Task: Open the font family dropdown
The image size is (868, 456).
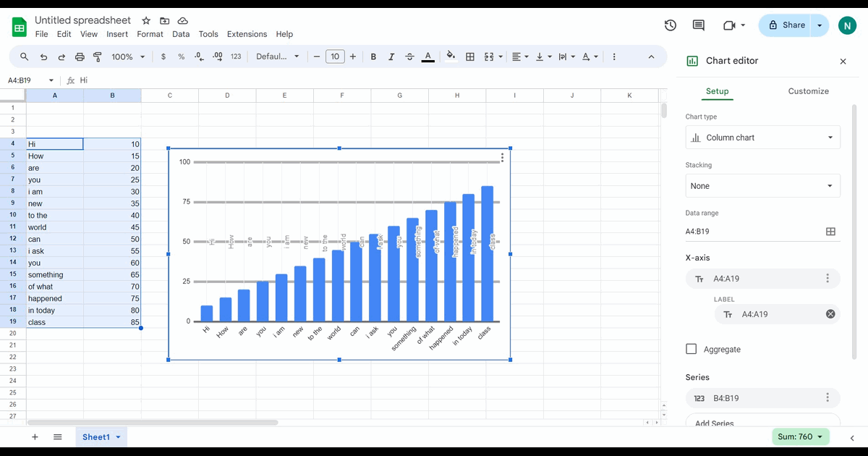Action: click(x=278, y=56)
